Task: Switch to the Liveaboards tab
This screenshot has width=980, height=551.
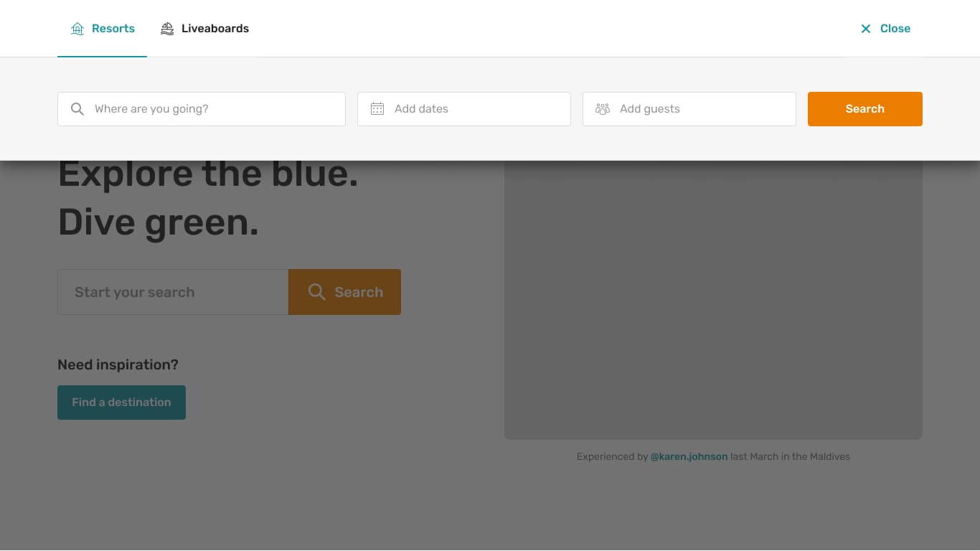Action: tap(215, 29)
